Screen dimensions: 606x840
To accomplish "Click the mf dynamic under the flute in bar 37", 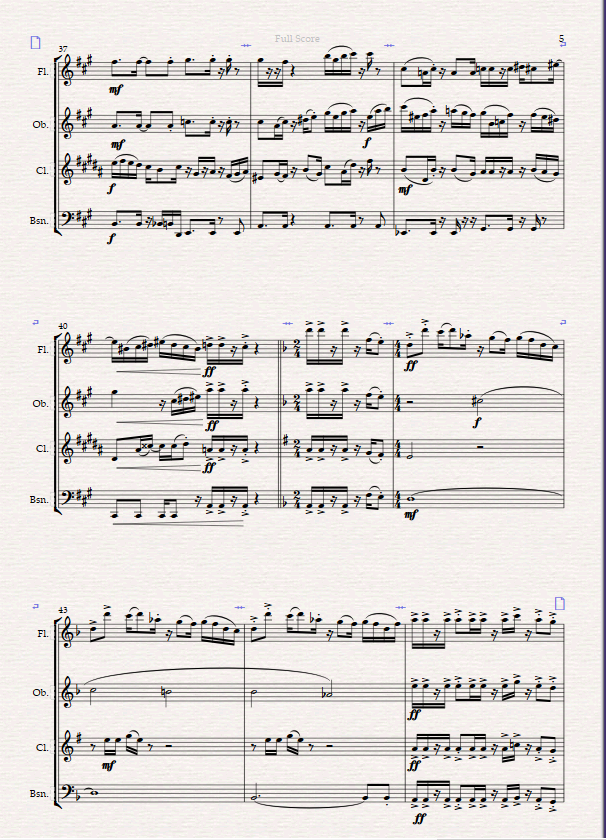I will (115, 90).
